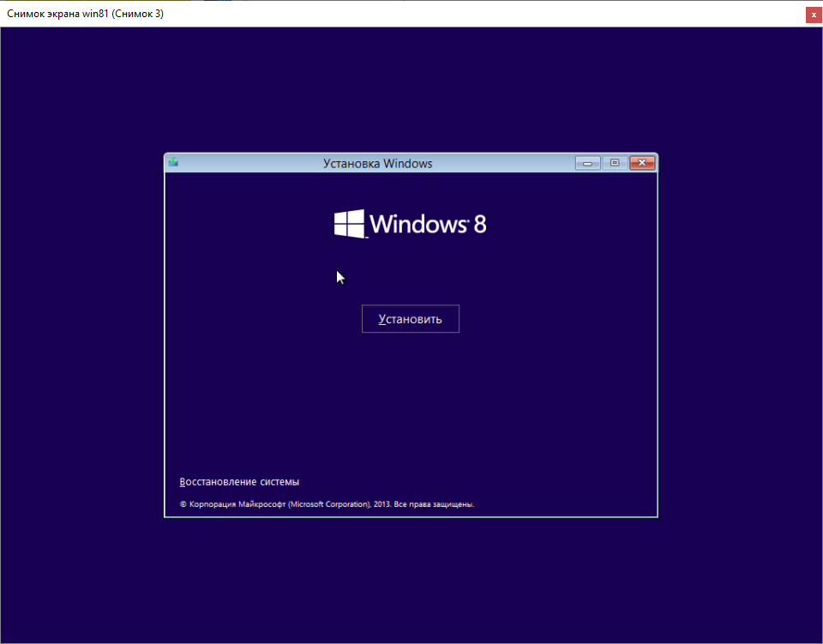Viewport: 823px width, 644px height.
Task: Close the Установка Windows dialog
Action: click(642, 163)
